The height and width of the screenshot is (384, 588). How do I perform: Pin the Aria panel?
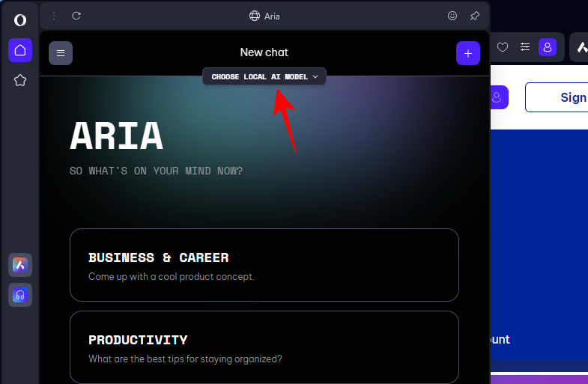point(475,16)
